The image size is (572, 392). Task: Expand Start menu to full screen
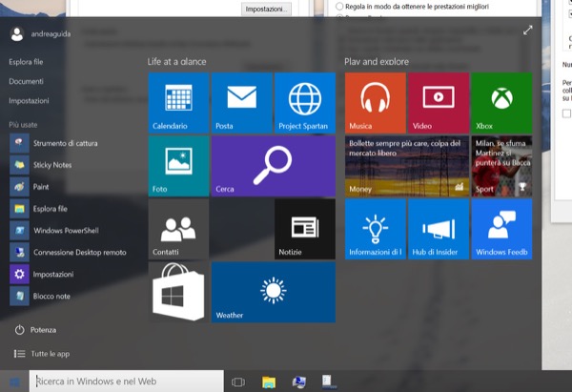pos(527,31)
